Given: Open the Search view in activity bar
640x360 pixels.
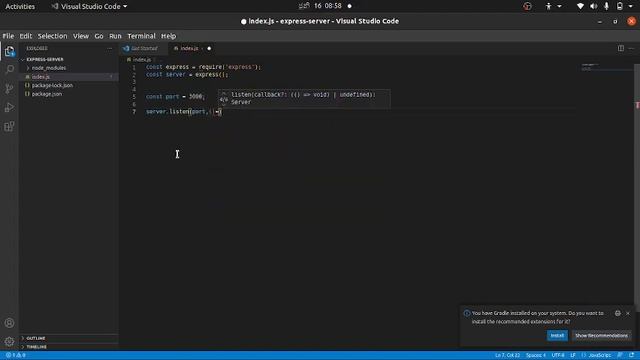Looking at the screenshot, I should tap(9, 69).
